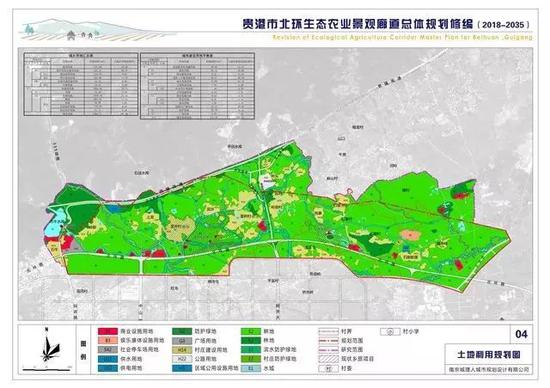Click the 图例 legend heading

(x=83, y=350)
